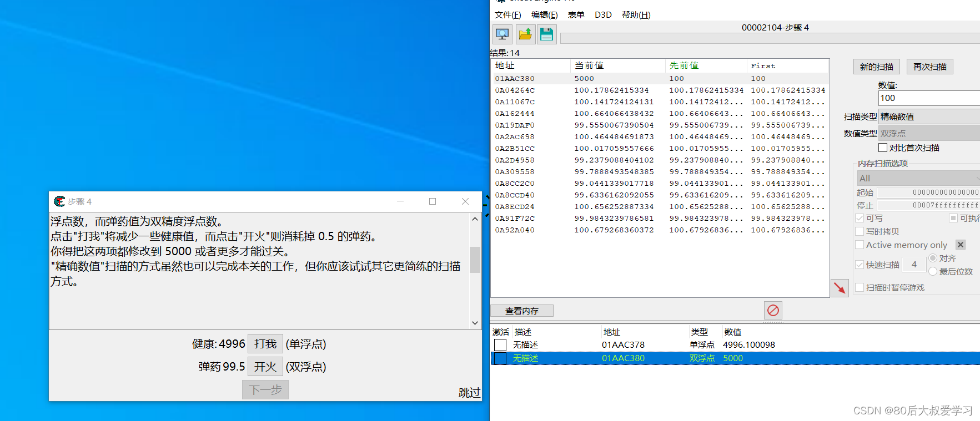The height and width of the screenshot is (421, 980).
Task: Toggle pause game while scanning checkbox
Action: [x=860, y=287]
